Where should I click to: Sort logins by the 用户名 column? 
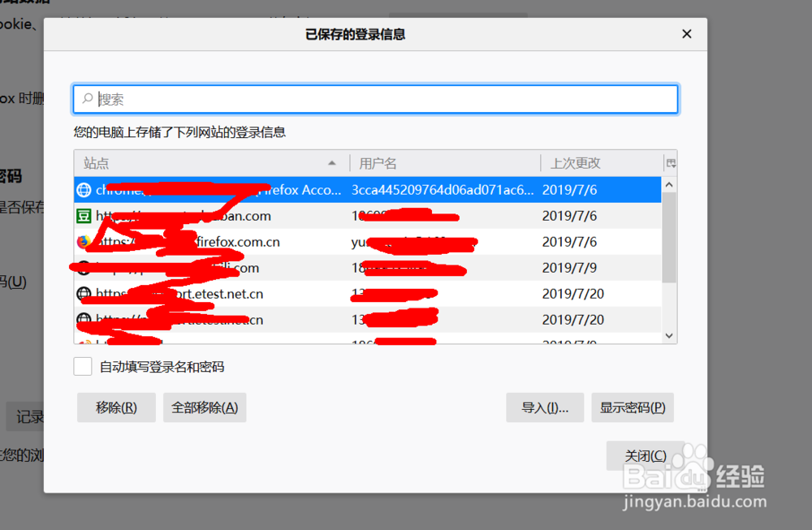pos(376,163)
